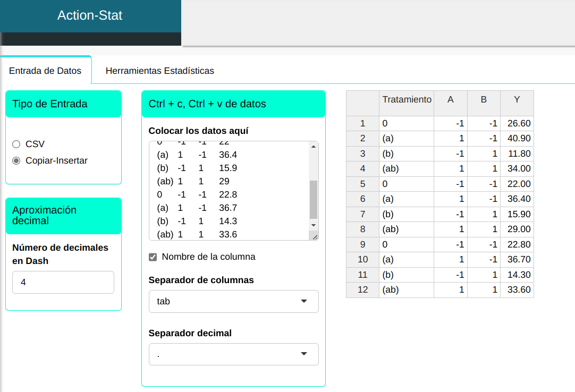Viewport: 575px width, 392px height.
Task: Click the Tratamiento column header
Action: [x=407, y=99]
